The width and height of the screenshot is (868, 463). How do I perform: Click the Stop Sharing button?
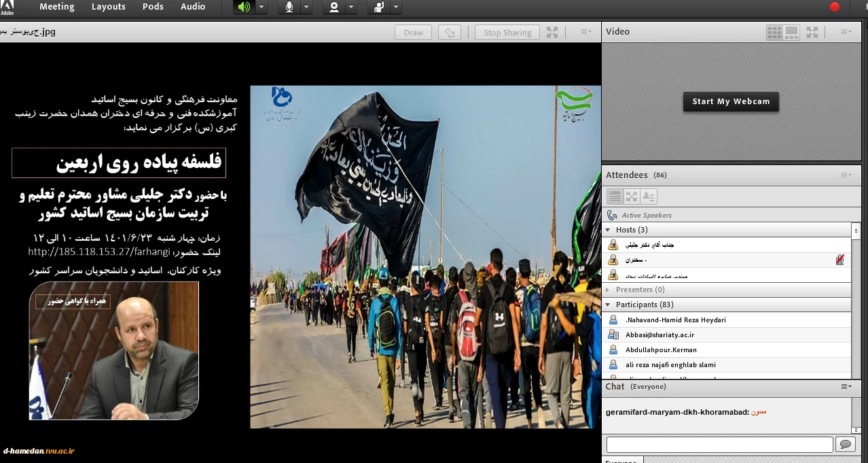(507, 33)
